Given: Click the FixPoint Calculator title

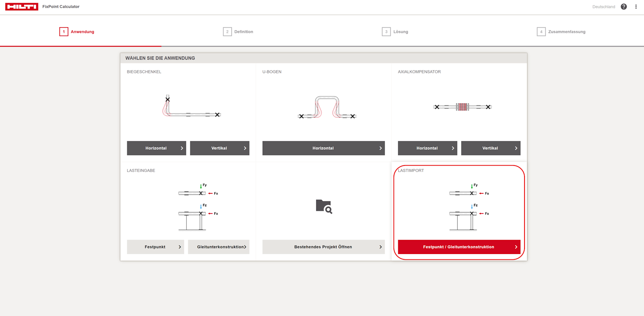Looking at the screenshot, I should point(61,7).
